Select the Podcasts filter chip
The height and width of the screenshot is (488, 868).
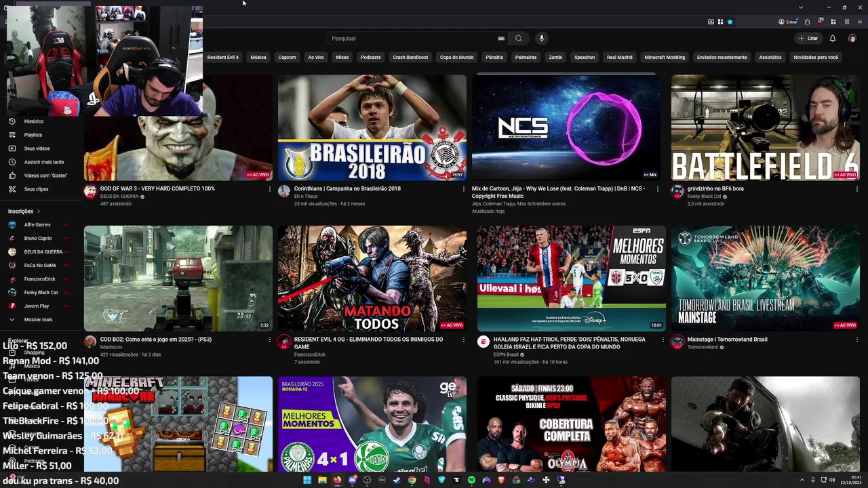[371, 58]
